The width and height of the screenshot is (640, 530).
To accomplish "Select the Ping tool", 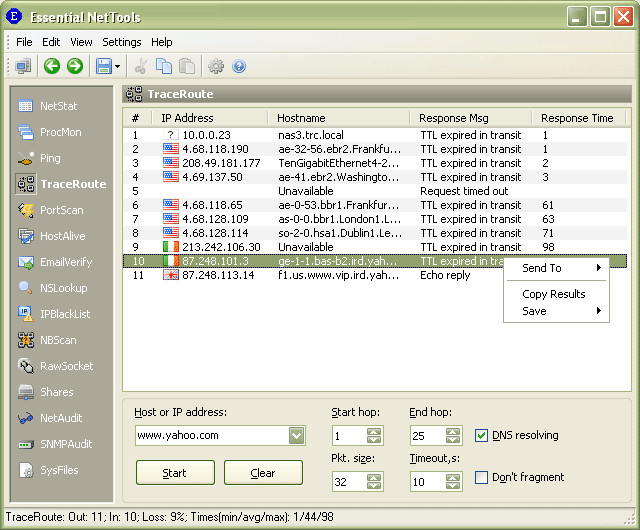I will [x=40, y=158].
